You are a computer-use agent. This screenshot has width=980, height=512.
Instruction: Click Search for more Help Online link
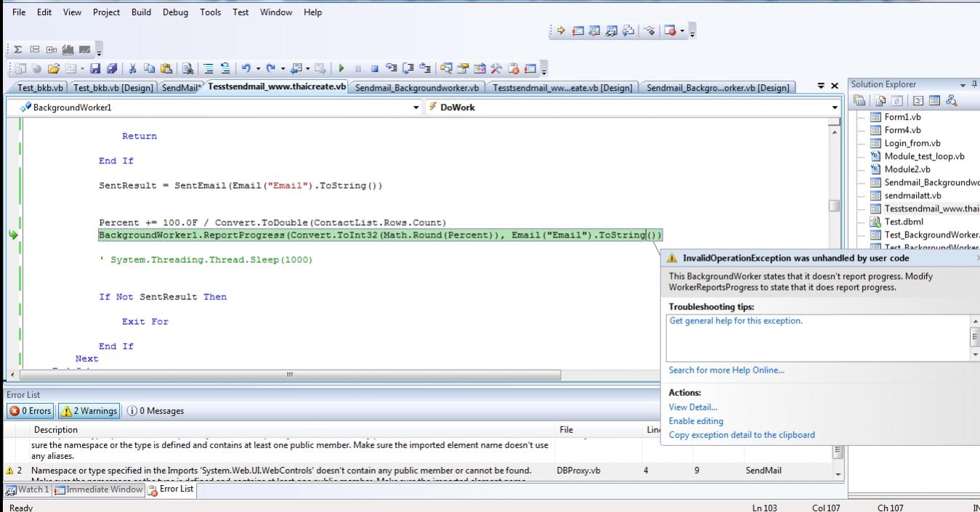726,370
